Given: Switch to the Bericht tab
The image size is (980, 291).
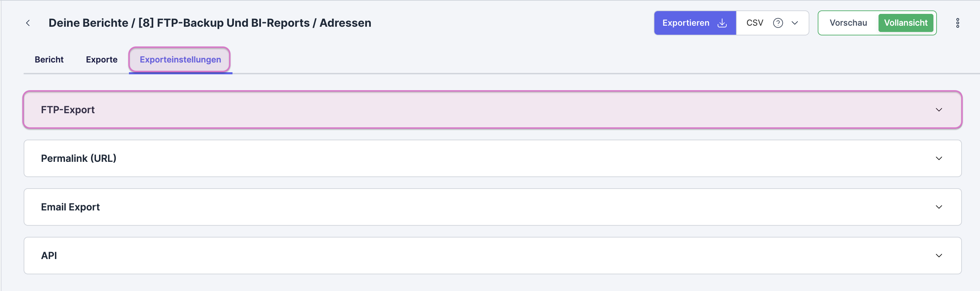Looking at the screenshot, I should pyautogui.click(x=49, y=59).
